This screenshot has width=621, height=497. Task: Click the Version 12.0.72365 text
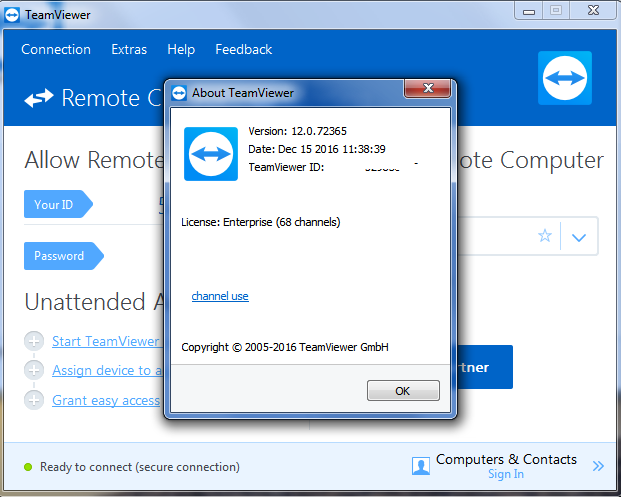pos(297,131)
